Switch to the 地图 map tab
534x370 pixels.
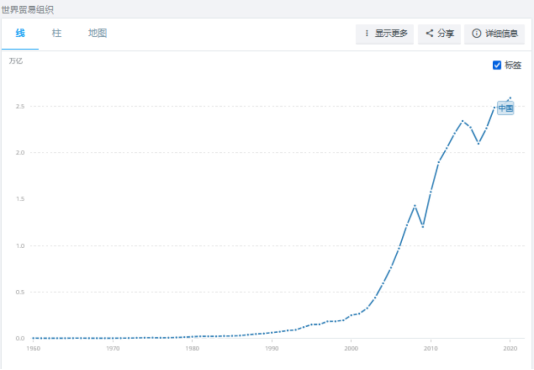tap(97, 33)
